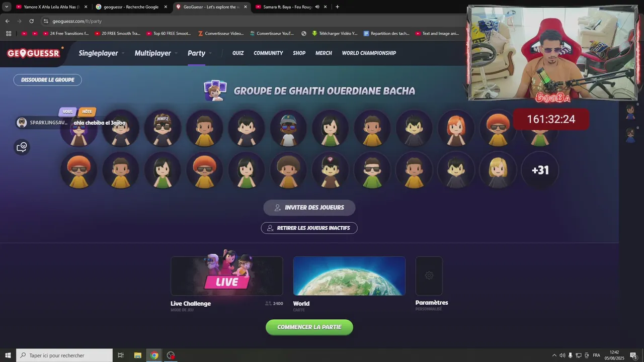Reload the page in Chrome

click(31, 21)
